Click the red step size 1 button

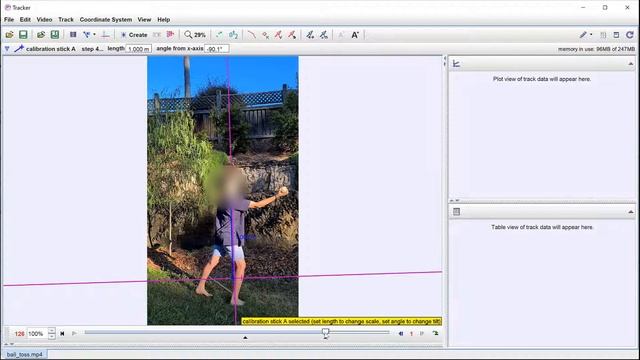click(411, 334)
